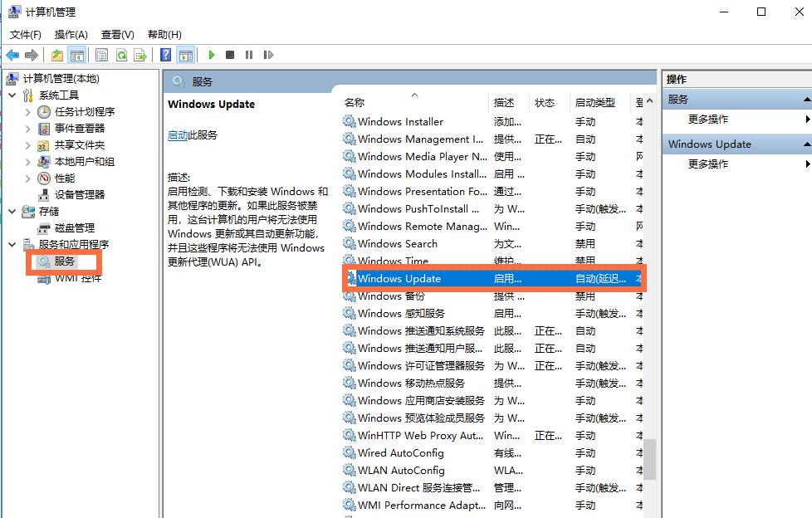Select Windows Management Instrumentation service row
The width and height of the screenshot is (812, 518).
coord(492,139)
